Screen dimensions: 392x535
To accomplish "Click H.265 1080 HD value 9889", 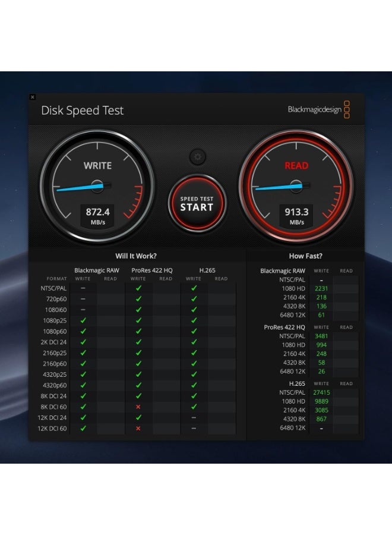I will [321, 401].
